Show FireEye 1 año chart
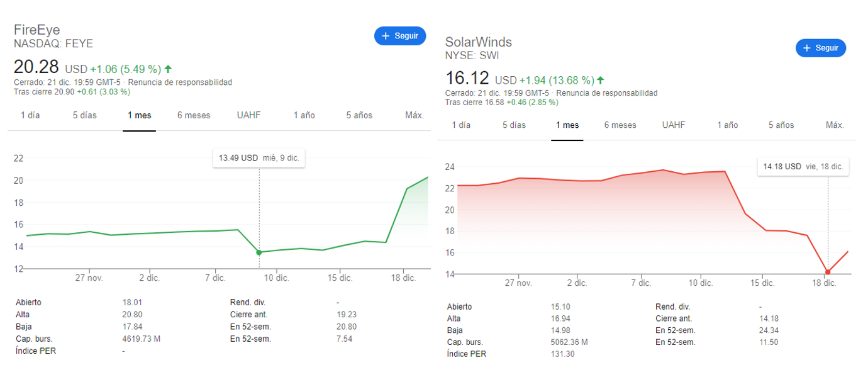The width and height of the screenshot is (868, 372). point(304,115)
